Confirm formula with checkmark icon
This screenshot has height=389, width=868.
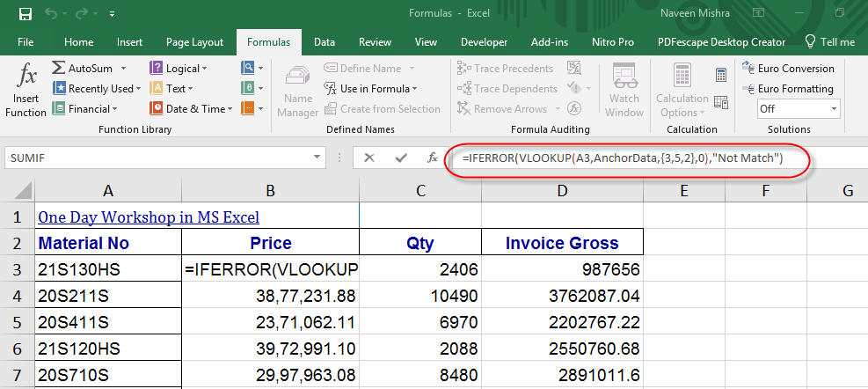pyautogui.click(x=401, y=158)
